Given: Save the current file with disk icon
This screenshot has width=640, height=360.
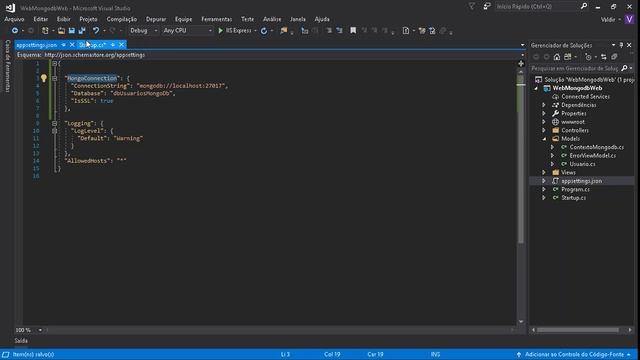Looking at the screenshot, I should coord(71,31).
